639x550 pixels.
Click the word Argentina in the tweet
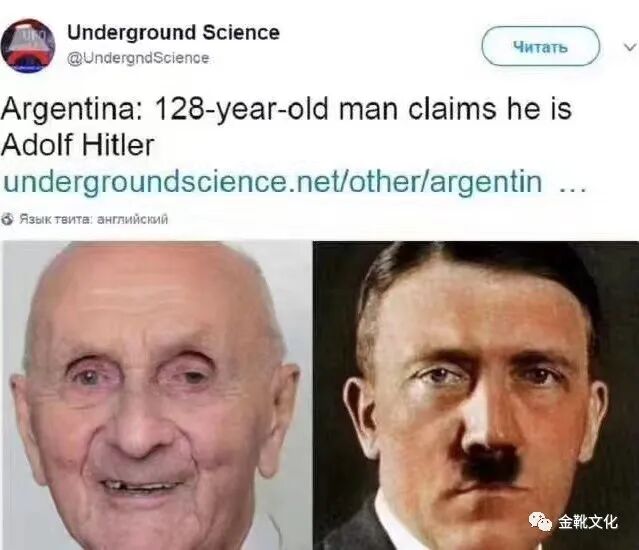click(72, 110)
